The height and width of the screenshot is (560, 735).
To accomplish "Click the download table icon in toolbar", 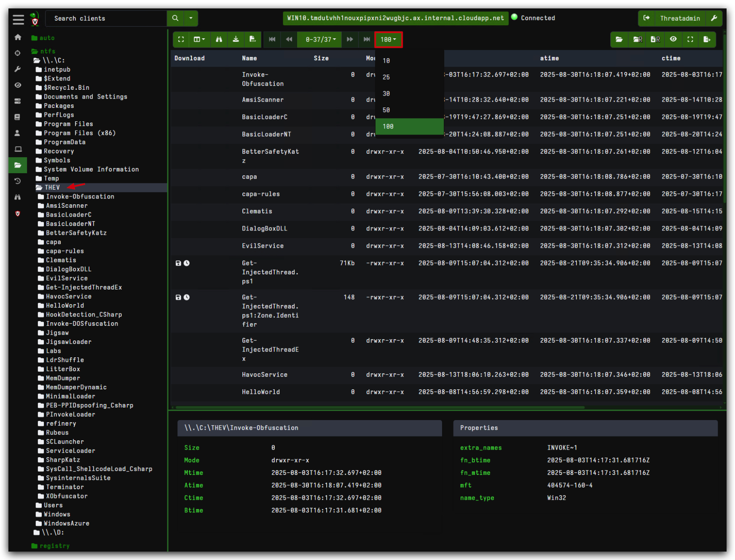I will pyautogui.click(x=236, y=40).
